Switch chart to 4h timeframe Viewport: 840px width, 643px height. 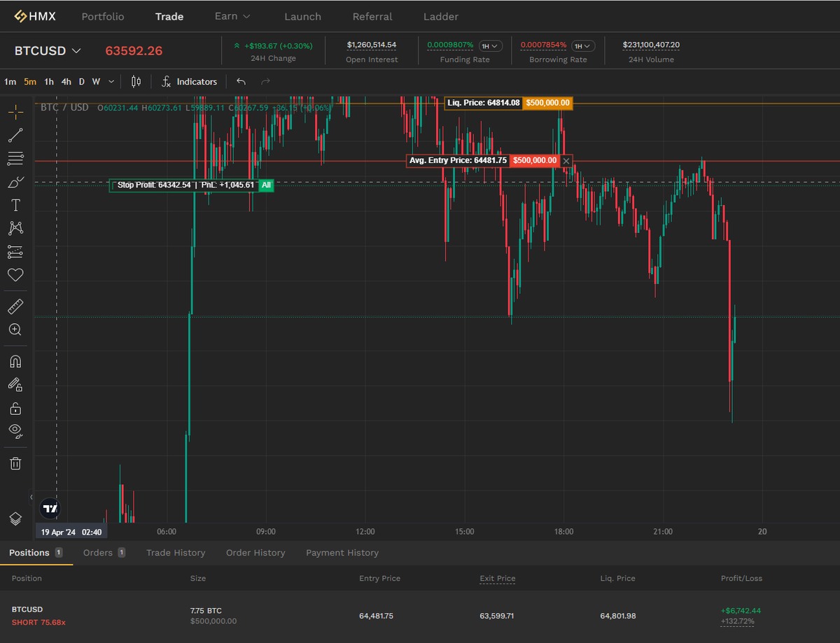pyautogui.click(x=66, y=82)
